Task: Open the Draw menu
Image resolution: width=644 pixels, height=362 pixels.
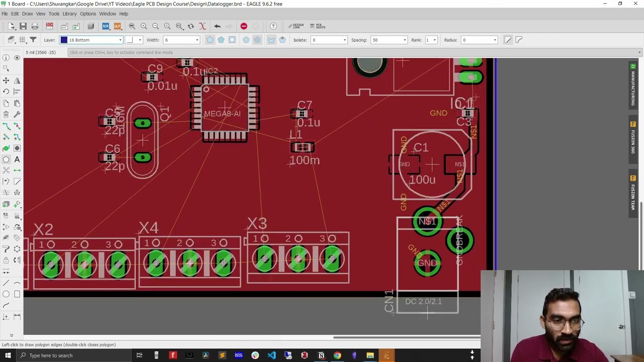Action: [x=27, y=14]
